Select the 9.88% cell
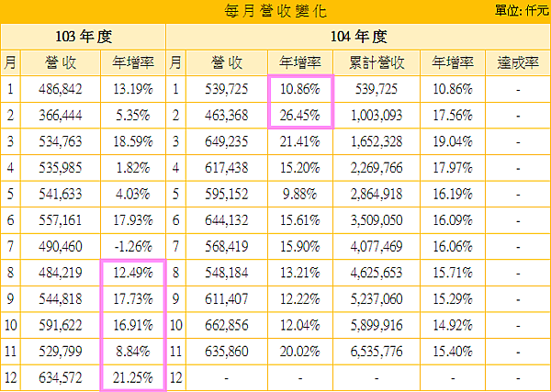The height and width of the screenshot is (392, 551). (299, 194)
